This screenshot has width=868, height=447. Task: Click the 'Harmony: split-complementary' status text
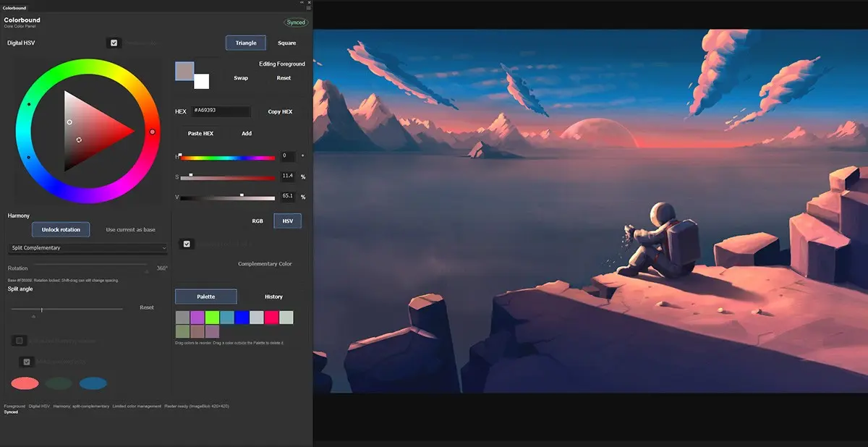click(82, 406)
